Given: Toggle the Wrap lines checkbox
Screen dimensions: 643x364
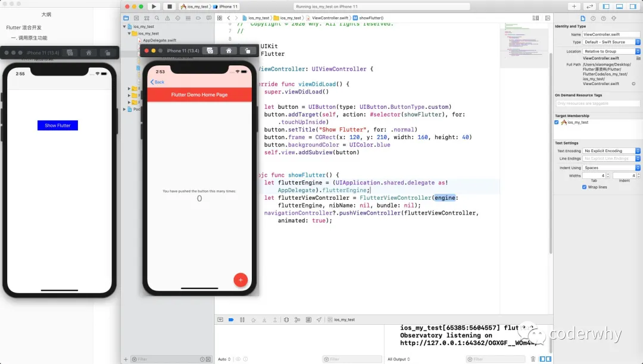Looking at the screenshot, I should 585,187.
